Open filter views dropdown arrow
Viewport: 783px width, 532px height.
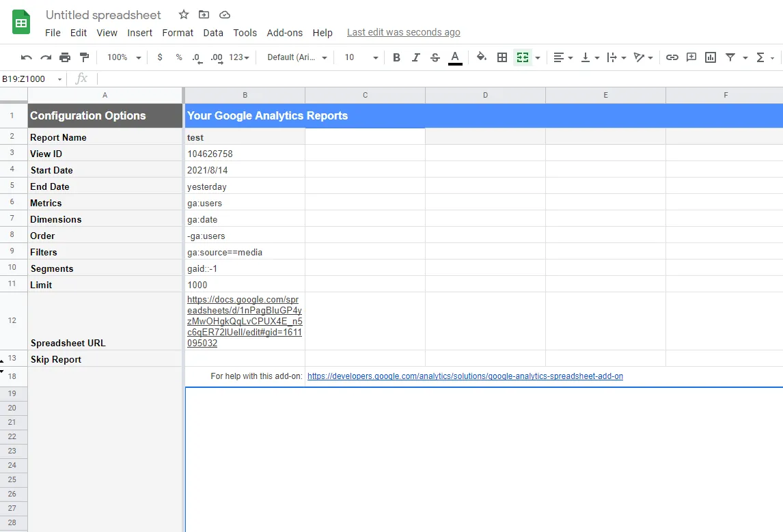(x=745, y=58)
